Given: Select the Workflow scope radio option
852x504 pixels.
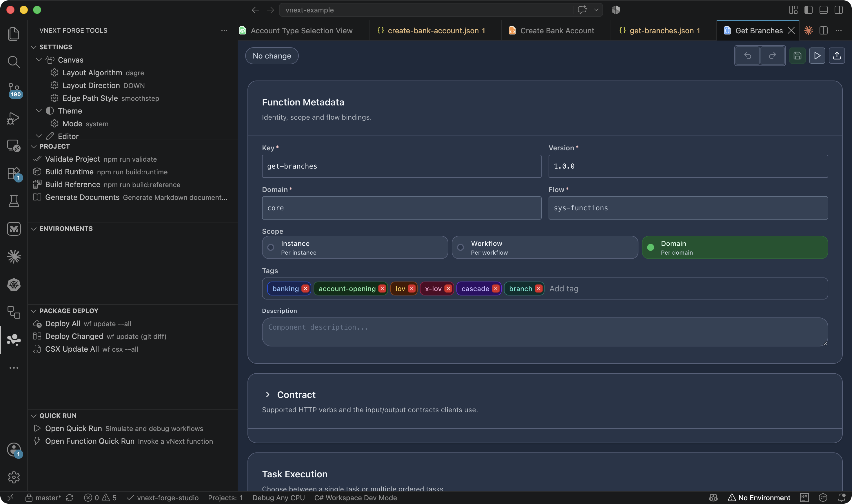Looking at the screenshot, I should coord(545,248).
